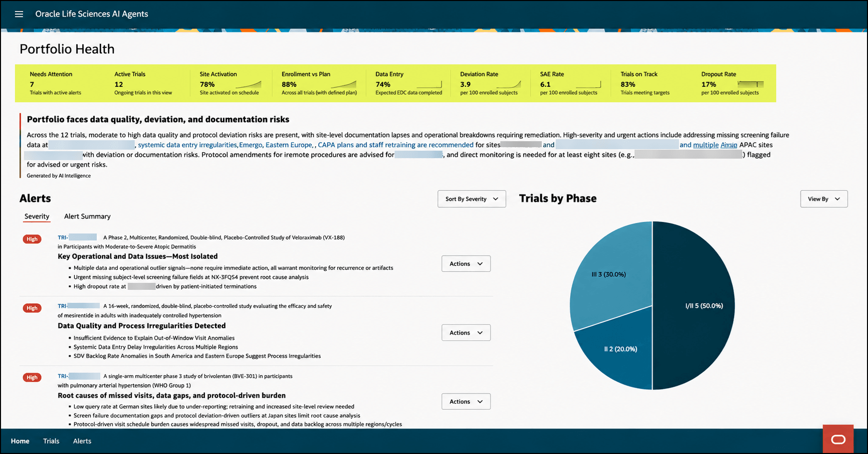Click the Active Trials value 12
Screen dimensions: 868x454
tap(119, 84)
